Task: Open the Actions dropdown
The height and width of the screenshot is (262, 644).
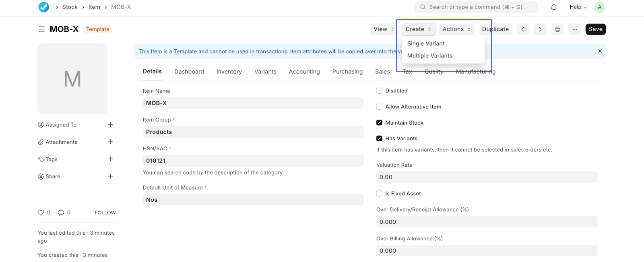Action: coord(456,29)
